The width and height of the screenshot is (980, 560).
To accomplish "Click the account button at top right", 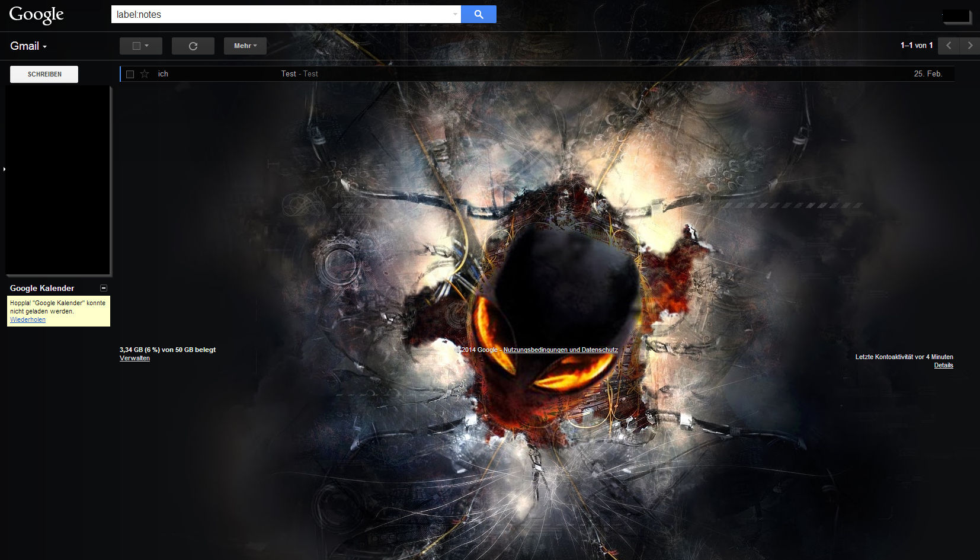I will tap(956, 16).
